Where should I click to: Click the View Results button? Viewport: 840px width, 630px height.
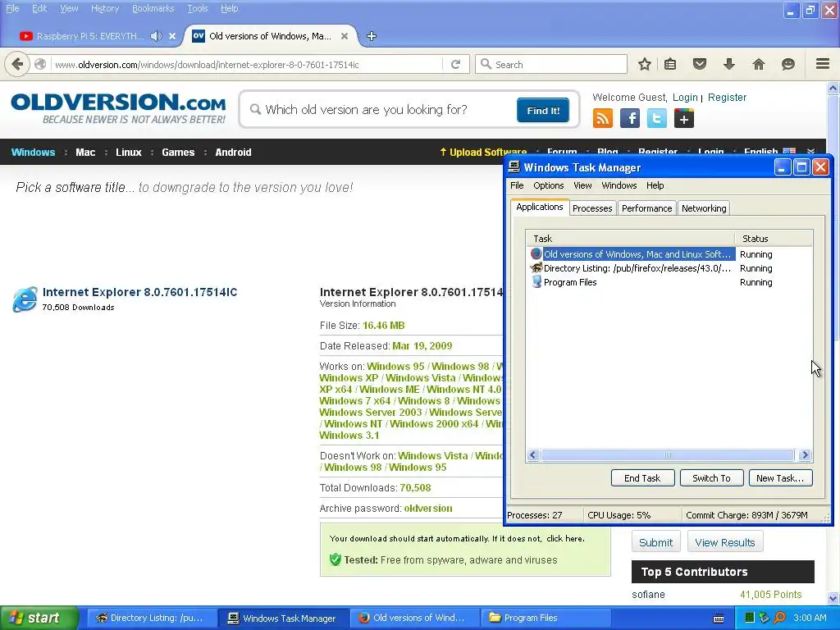click(725, 542)
